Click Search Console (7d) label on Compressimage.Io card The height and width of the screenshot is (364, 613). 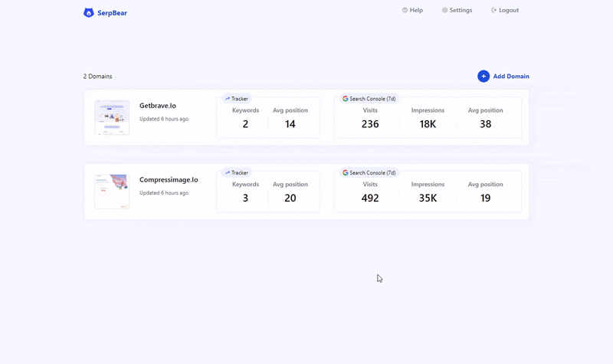[x=372, y=173]
